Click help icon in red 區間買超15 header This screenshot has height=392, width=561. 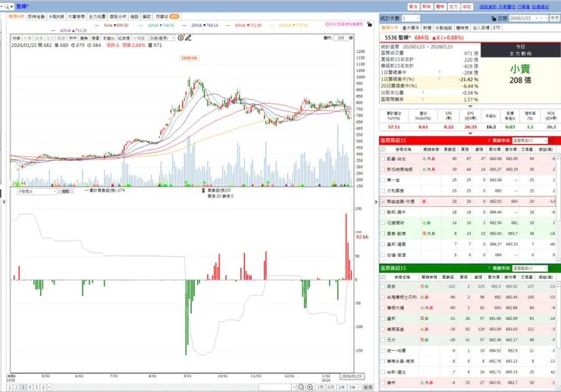489,141
